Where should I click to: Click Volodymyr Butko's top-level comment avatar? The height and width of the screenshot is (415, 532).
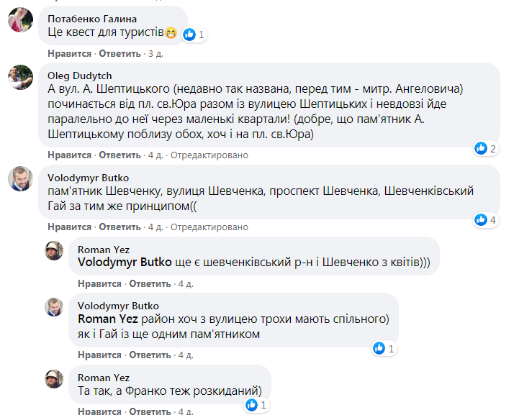pyautogui.click(x=20, y=178)
